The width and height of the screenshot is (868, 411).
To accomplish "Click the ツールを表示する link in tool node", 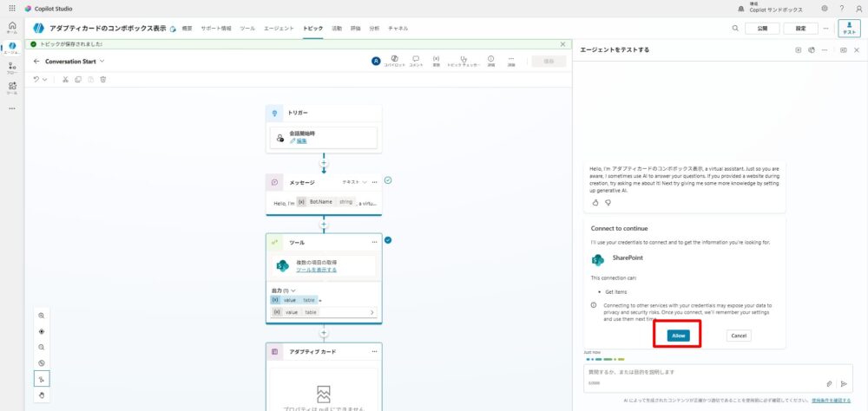I will 316,270.
